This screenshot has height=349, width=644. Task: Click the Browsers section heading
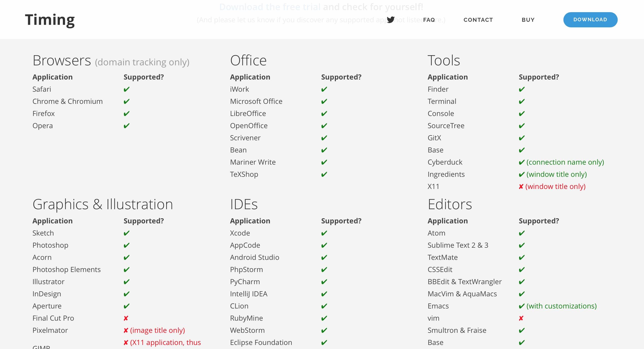pos(62,60)
